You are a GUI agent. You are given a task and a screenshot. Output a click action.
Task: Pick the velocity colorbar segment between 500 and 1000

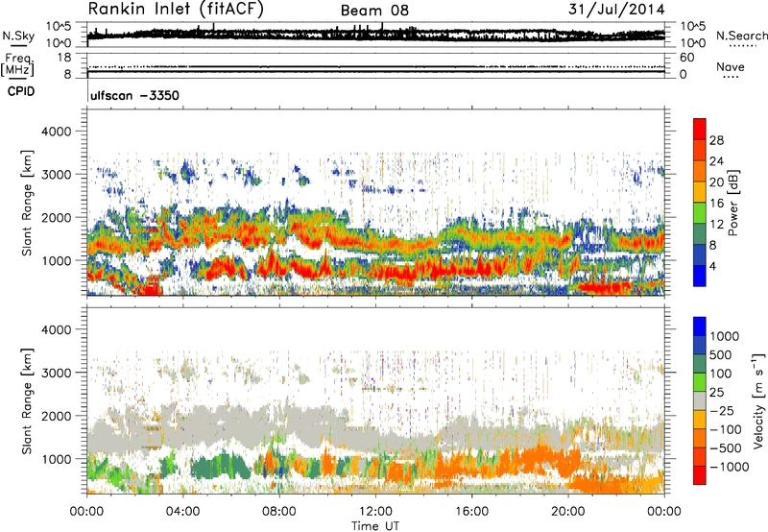[x=700, y=345]
